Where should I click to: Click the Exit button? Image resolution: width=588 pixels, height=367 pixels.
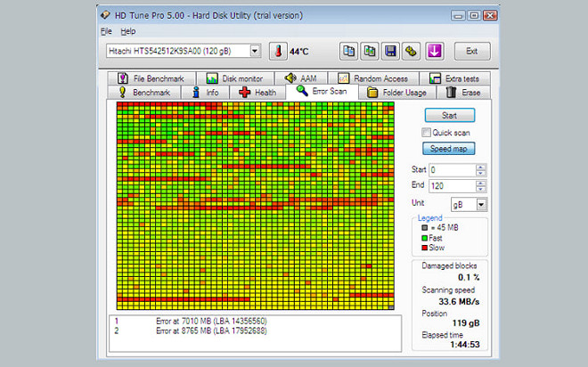click(472, 51)
